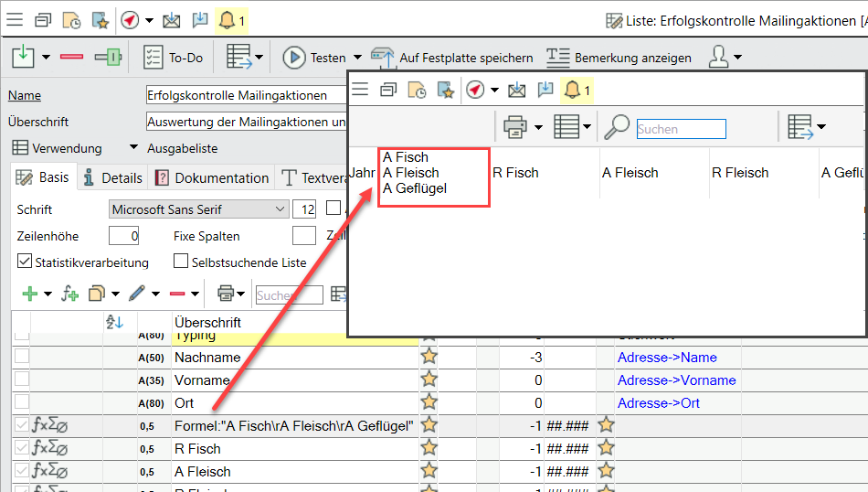Screen dimensions: 868x492
Task: Click the Adresse->Name link
Action: pos(667,358)
